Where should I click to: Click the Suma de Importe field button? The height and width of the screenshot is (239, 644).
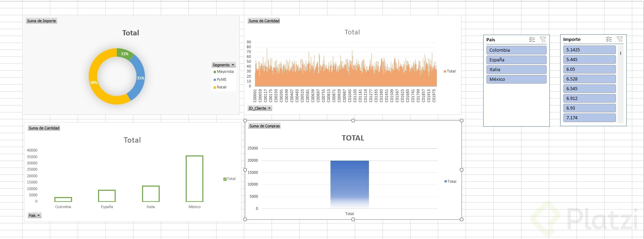tap(41, 21)
